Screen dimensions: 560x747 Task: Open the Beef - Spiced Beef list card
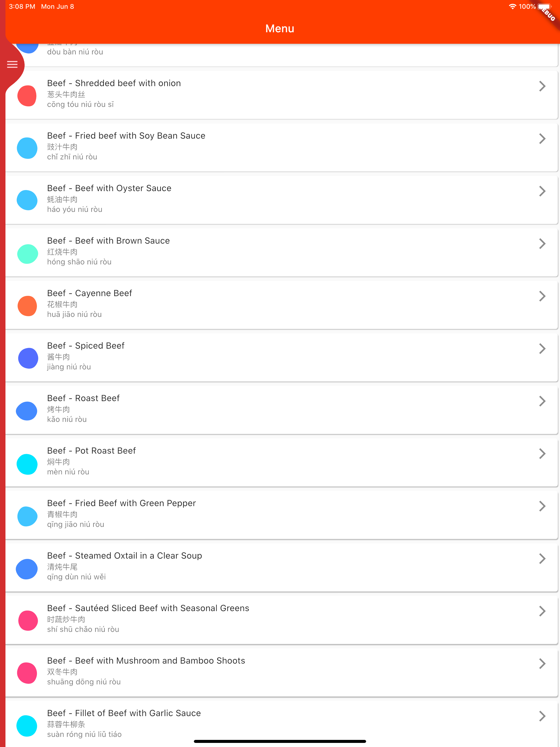[x=281, y=357]
